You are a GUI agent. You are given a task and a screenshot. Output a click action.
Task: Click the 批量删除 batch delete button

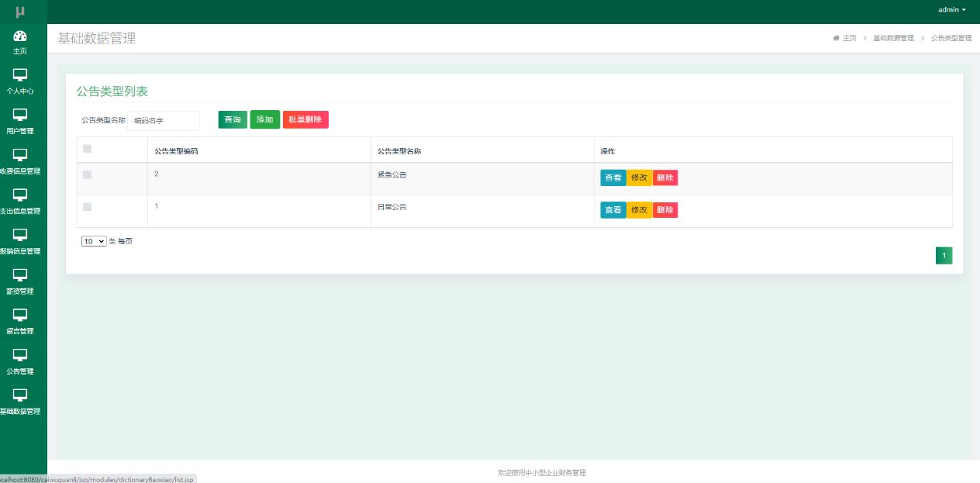pyautogui.click(x=305, y=119)
